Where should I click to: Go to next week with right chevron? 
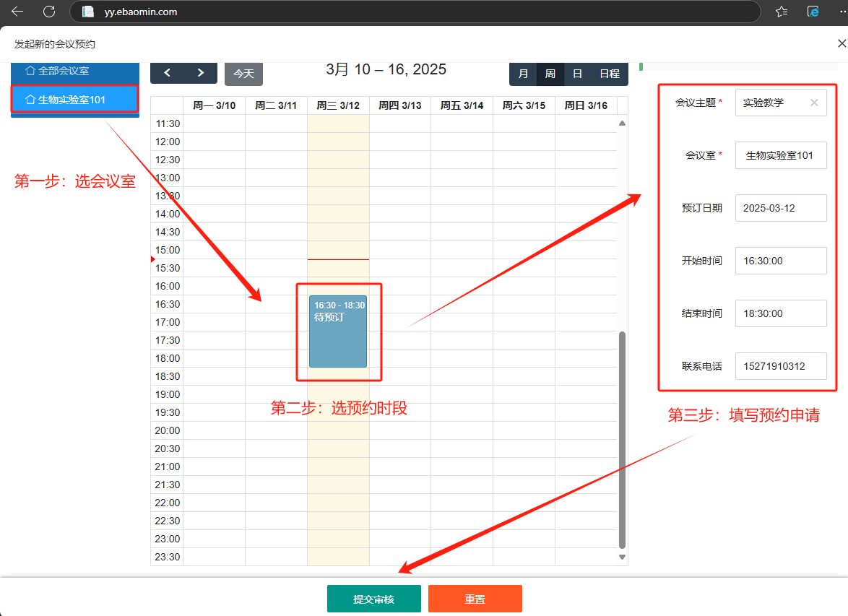[201, 73]
